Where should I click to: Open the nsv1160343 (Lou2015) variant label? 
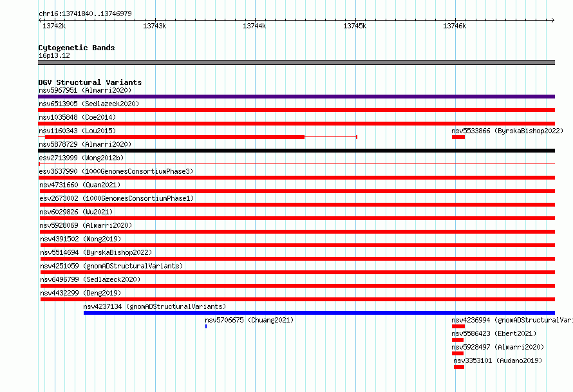pyautogui.click(x=77, y=131)
